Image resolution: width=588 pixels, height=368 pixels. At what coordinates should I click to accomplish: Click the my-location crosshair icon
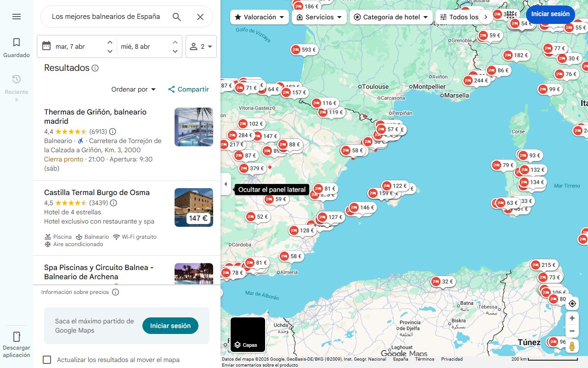pos(572,303)
